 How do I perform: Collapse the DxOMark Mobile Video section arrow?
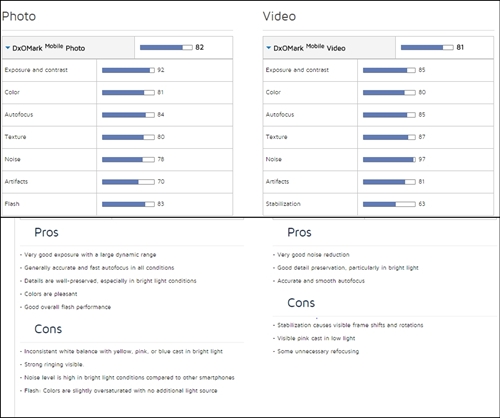pyautogui.click(x=269, y=48)
